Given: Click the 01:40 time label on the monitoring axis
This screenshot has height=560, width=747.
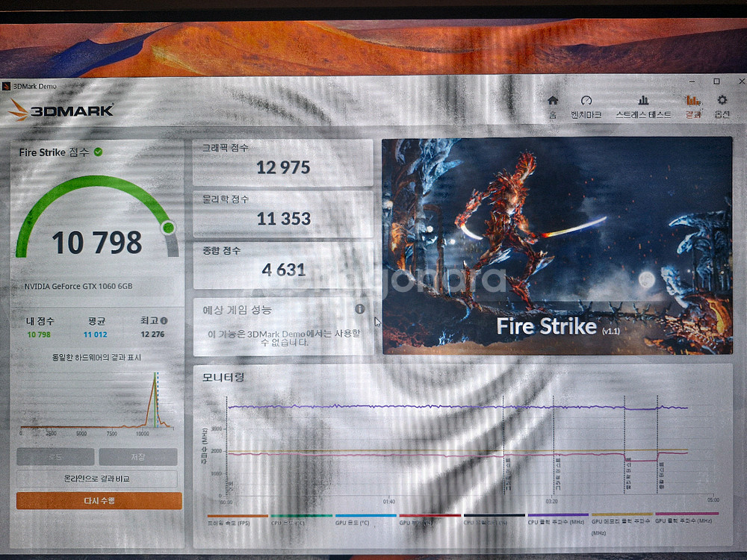Looking at the screenshot, I should point(388,502).
